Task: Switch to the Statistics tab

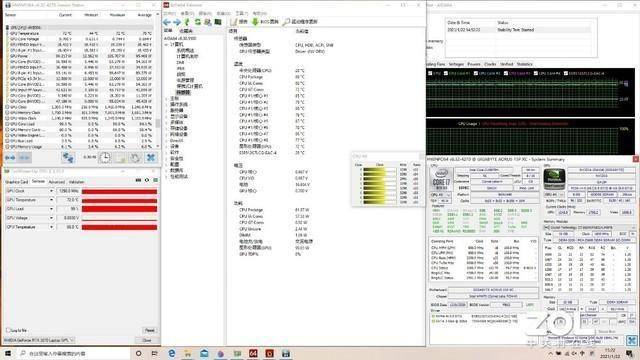Action: 524,64
